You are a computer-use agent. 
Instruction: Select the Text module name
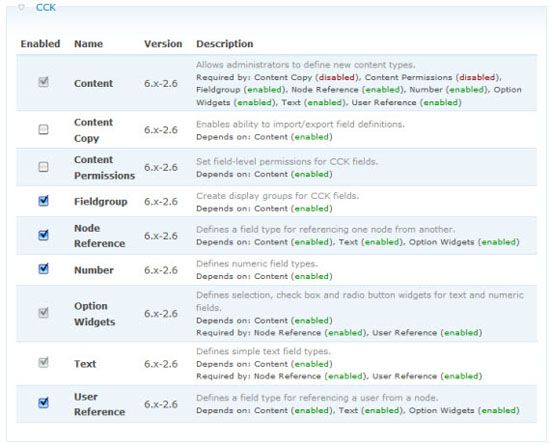[85, 364]
